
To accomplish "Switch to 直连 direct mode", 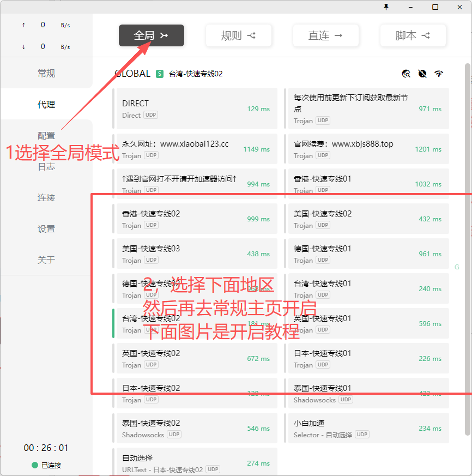I will click(325, 35).
